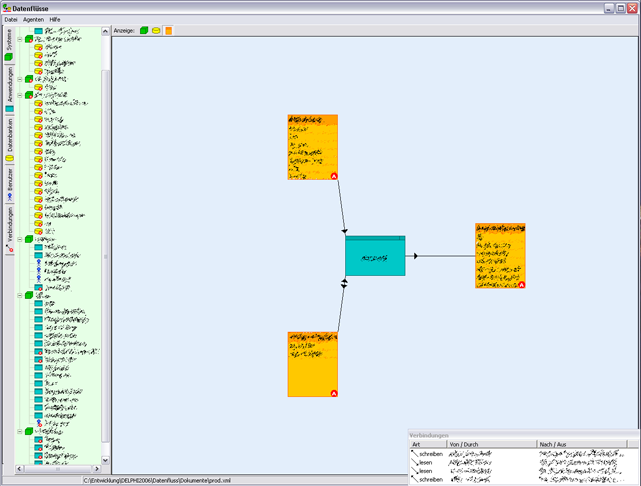This screenshot has height=486, width=641.
Task: Select the cyan application box in diagram
Action: point(375,256)
